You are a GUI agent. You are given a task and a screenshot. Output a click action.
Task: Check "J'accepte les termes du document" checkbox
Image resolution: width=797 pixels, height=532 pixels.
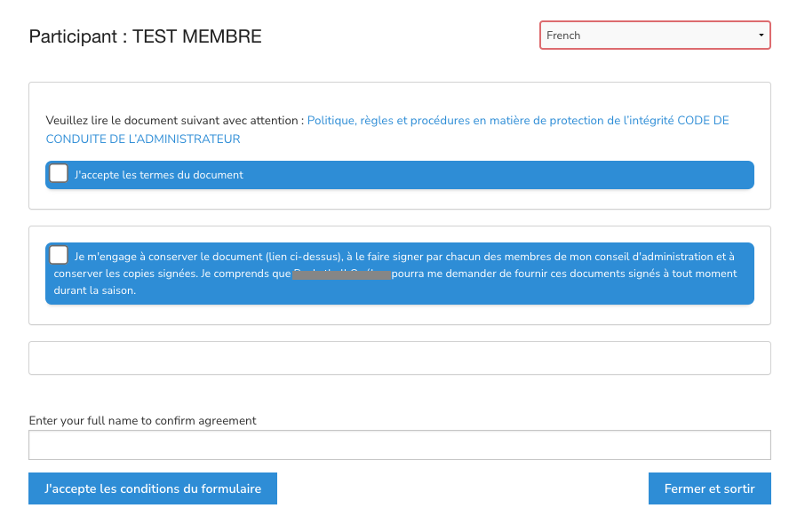pos(59,173)
